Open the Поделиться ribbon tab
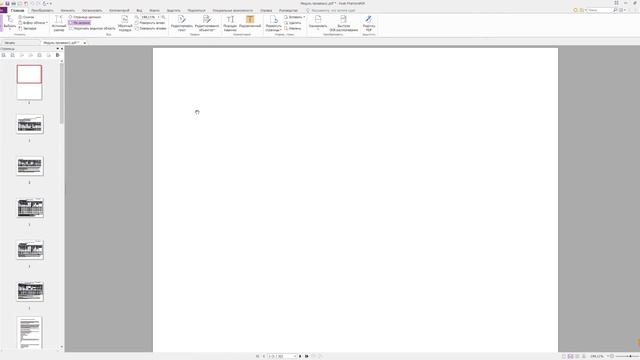The image size is (640, 360). click(196, 10)
